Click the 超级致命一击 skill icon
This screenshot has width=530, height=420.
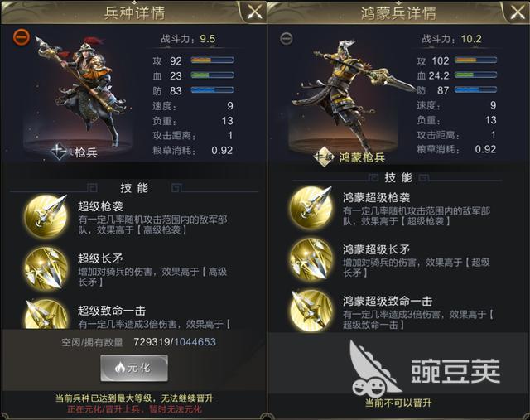click(x=46, y=315)
